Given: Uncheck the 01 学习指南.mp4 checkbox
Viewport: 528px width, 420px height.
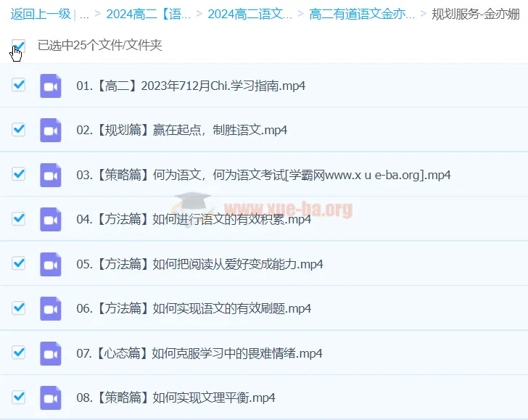Looking at the screenshot, I should coord(19,85).
